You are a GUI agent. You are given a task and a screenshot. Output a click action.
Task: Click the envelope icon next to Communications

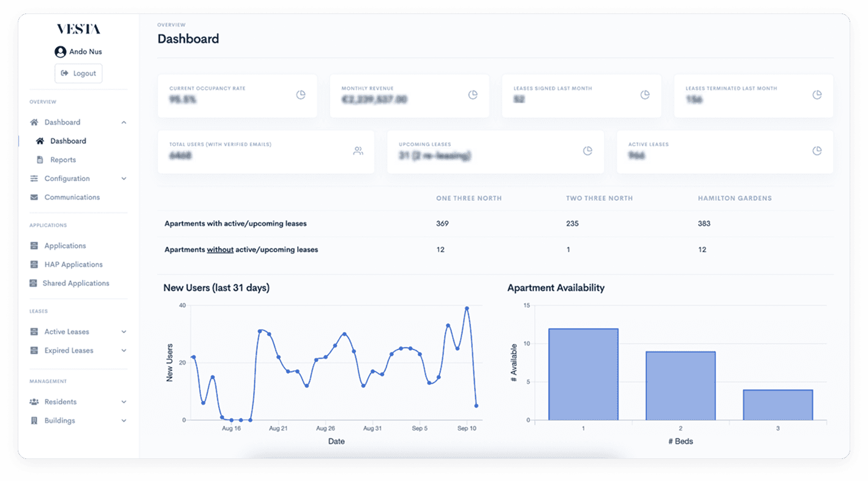click(x=34, y=198)
